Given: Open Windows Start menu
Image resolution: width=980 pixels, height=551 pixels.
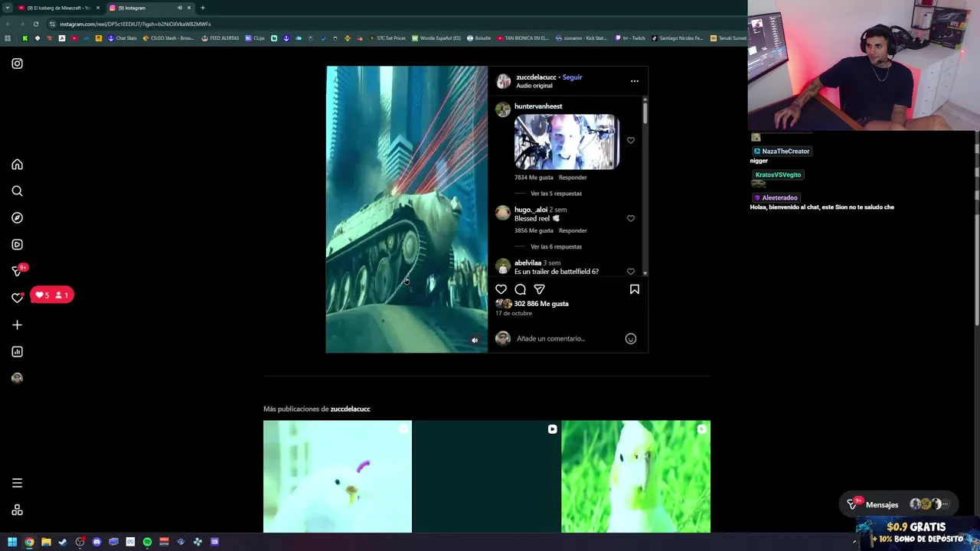Looking at the screenshot, I should 12,542.
